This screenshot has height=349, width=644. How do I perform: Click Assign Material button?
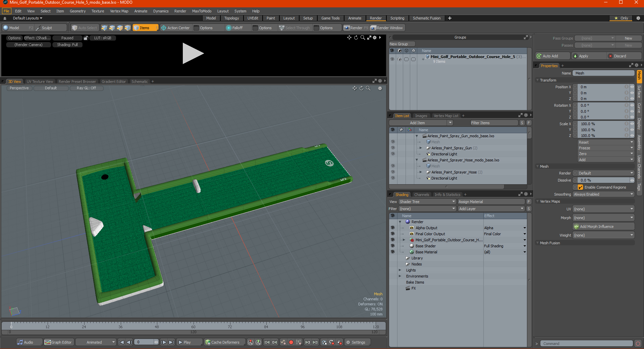point(491,202)
